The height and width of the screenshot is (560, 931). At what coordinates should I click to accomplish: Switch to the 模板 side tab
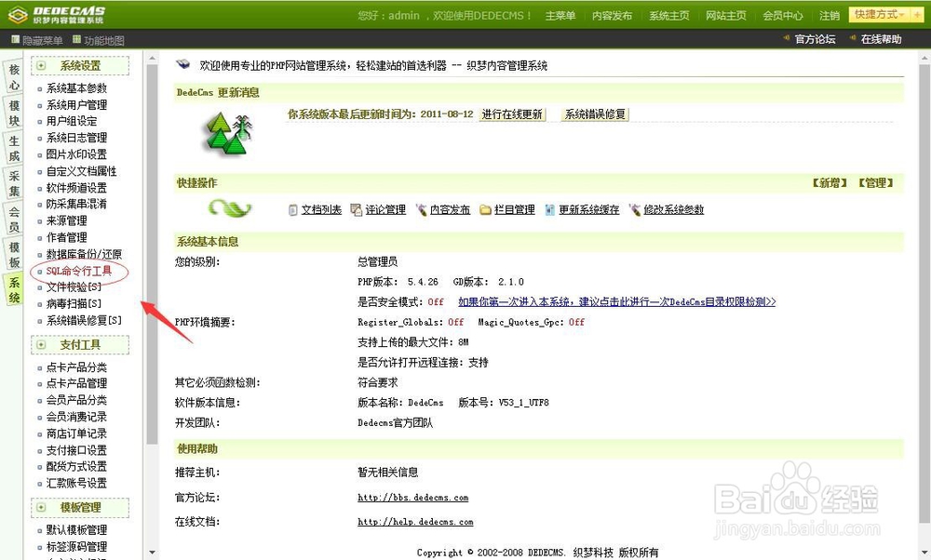[x=14, y=255]
